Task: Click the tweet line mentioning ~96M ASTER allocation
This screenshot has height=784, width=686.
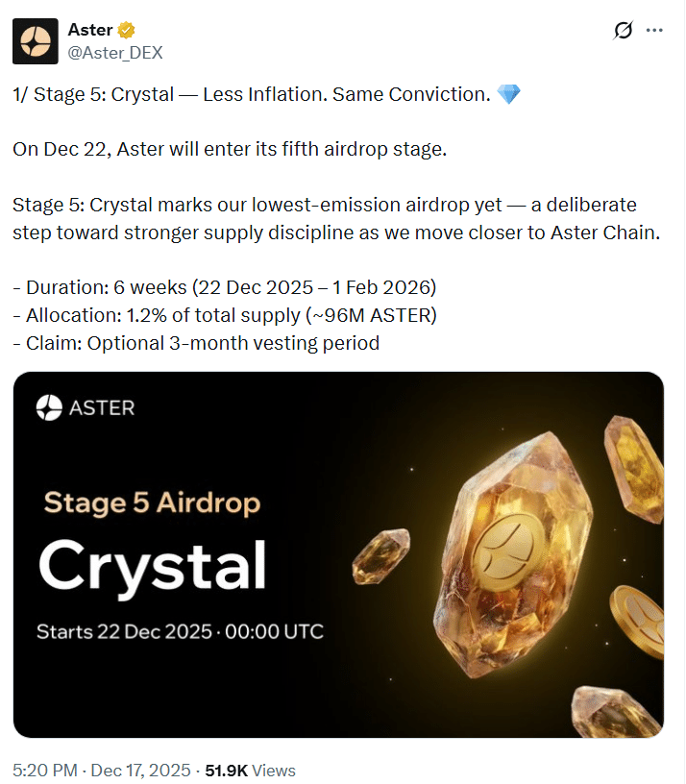Action: 224,314
